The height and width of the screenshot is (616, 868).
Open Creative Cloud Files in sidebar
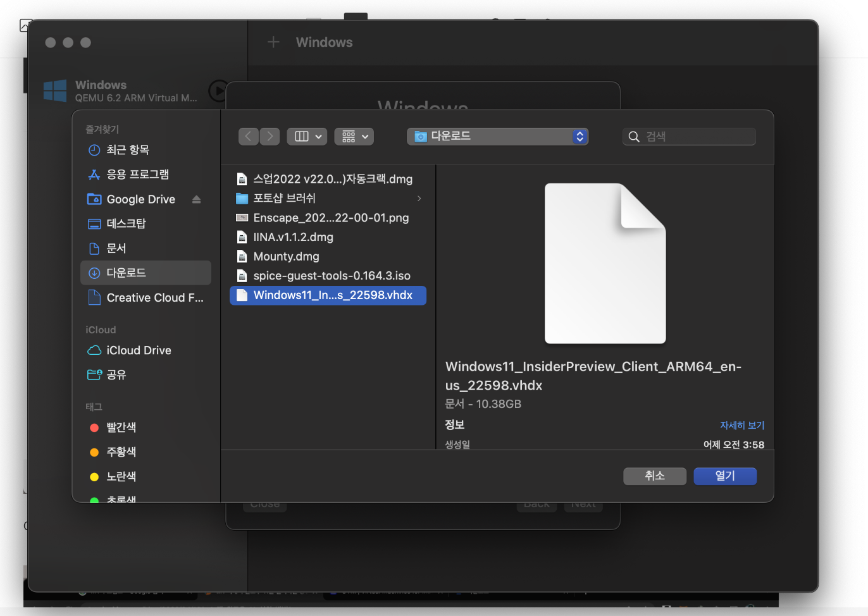click(146, 298)
